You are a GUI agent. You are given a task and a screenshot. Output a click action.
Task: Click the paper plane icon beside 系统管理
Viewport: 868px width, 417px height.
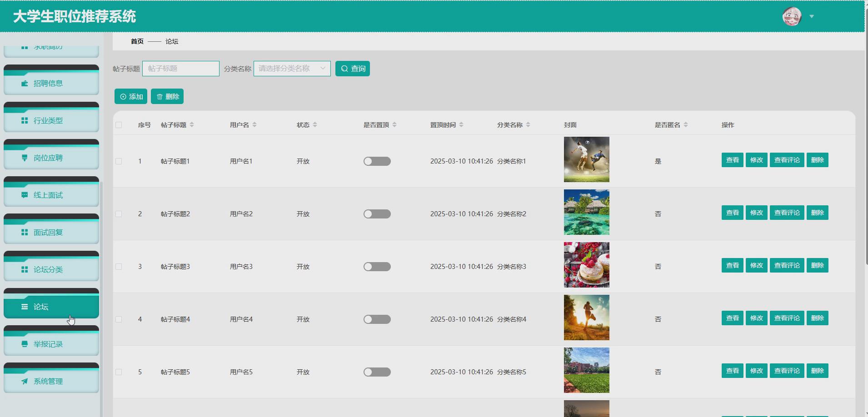25,382
